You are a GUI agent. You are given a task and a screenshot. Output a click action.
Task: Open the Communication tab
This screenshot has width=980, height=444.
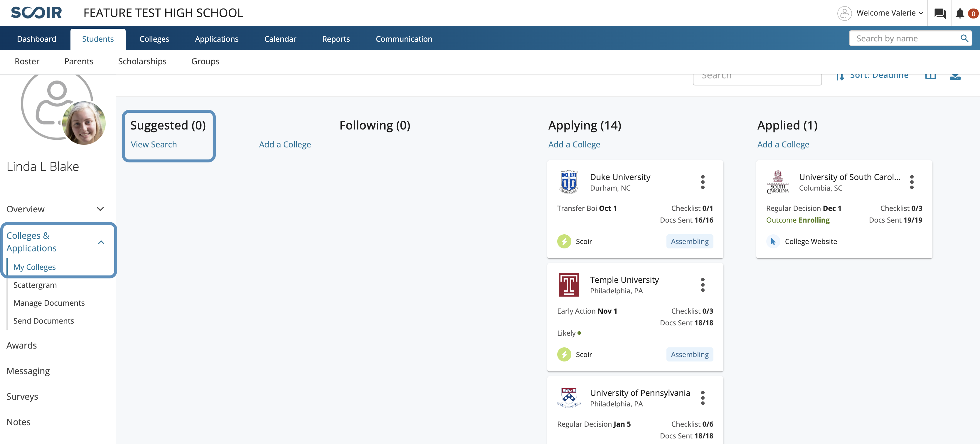click(404, 39)
